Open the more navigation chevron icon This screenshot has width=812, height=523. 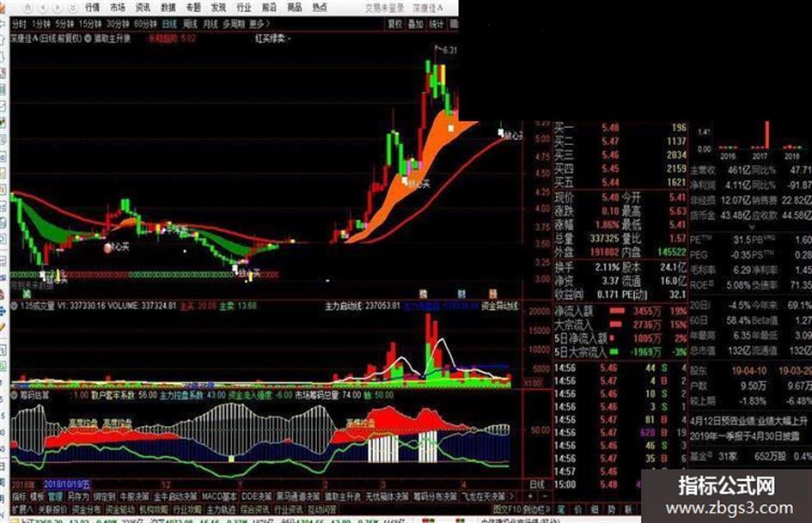(x=72, y=8)
